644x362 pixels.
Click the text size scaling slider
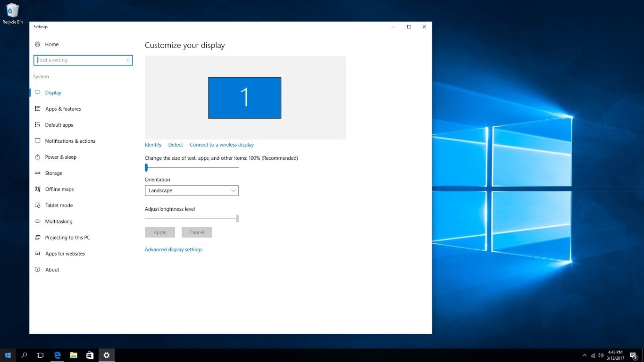[x=192, y=167]
